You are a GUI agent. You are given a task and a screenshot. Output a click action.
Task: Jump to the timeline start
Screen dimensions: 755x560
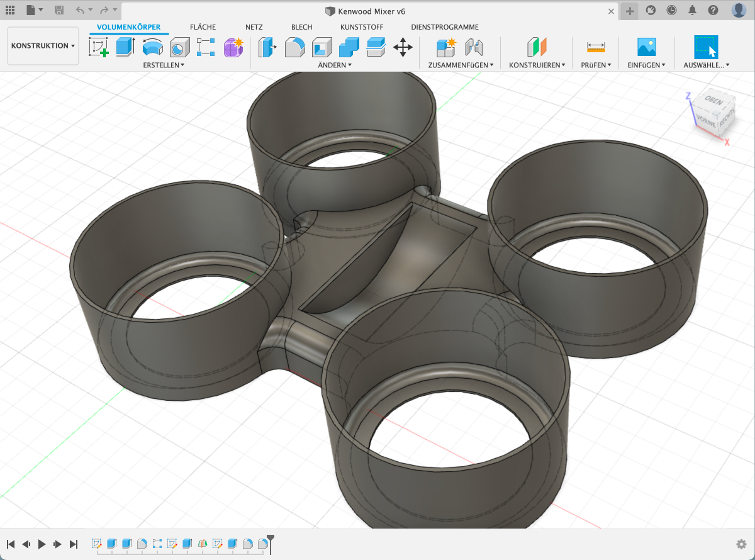click(x=11, y=544)
